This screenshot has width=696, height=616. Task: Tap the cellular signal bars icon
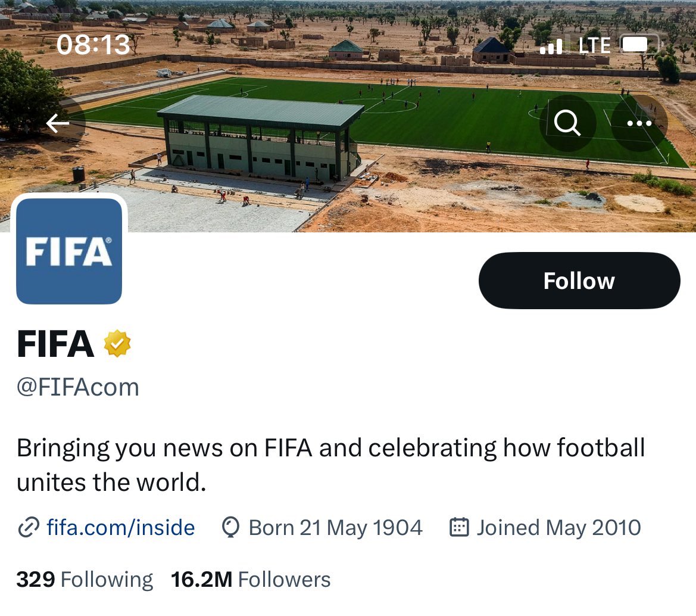click(551, 46)
